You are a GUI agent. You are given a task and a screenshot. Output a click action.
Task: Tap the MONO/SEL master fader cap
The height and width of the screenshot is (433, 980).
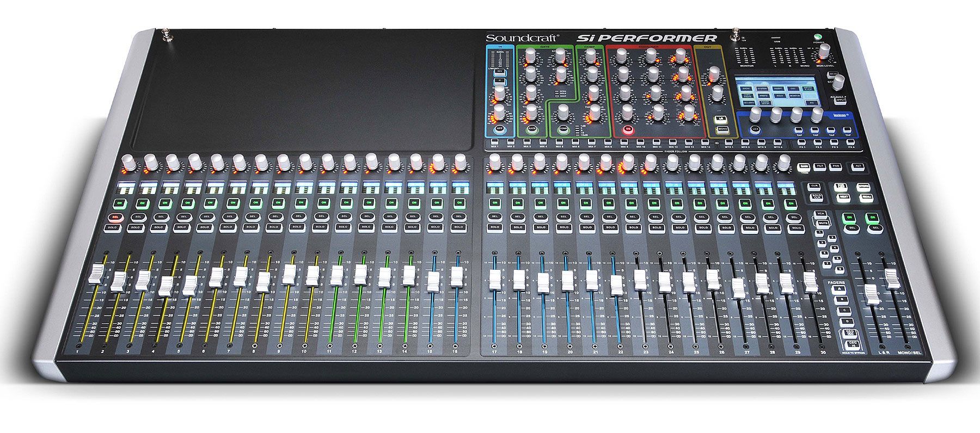click(x=892, y=279)
